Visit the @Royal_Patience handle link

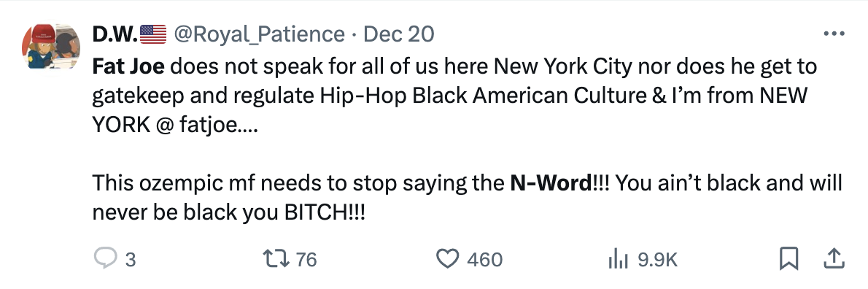(260, 34)
